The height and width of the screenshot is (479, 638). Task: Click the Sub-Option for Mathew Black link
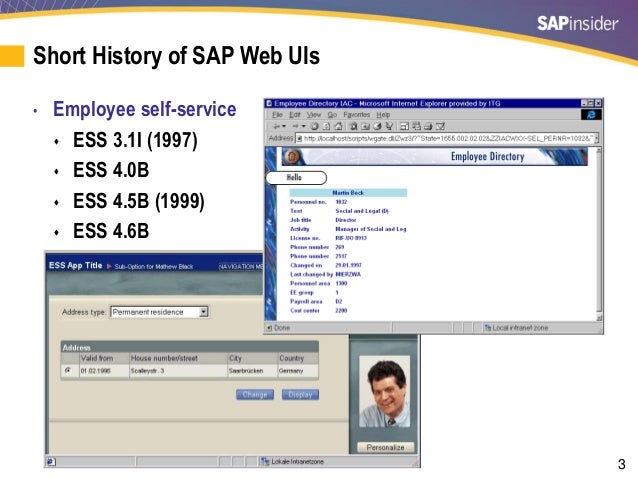coord(154,267)
